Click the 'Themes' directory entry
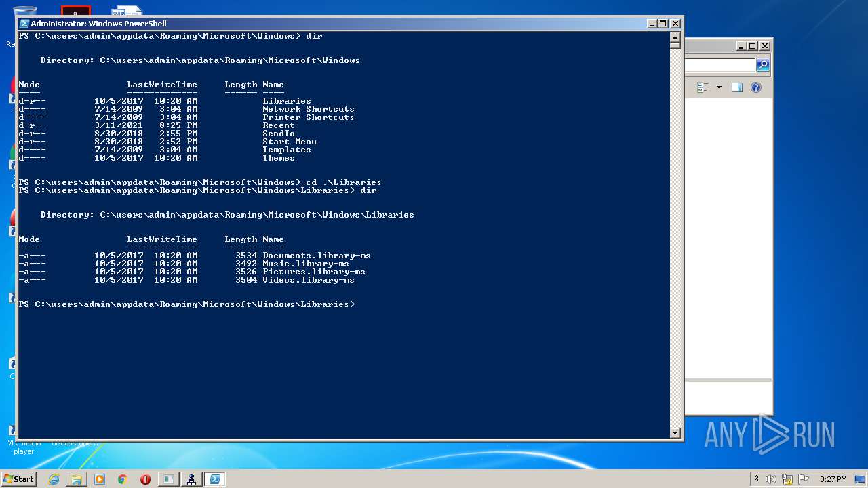 (x=279, y=158)
